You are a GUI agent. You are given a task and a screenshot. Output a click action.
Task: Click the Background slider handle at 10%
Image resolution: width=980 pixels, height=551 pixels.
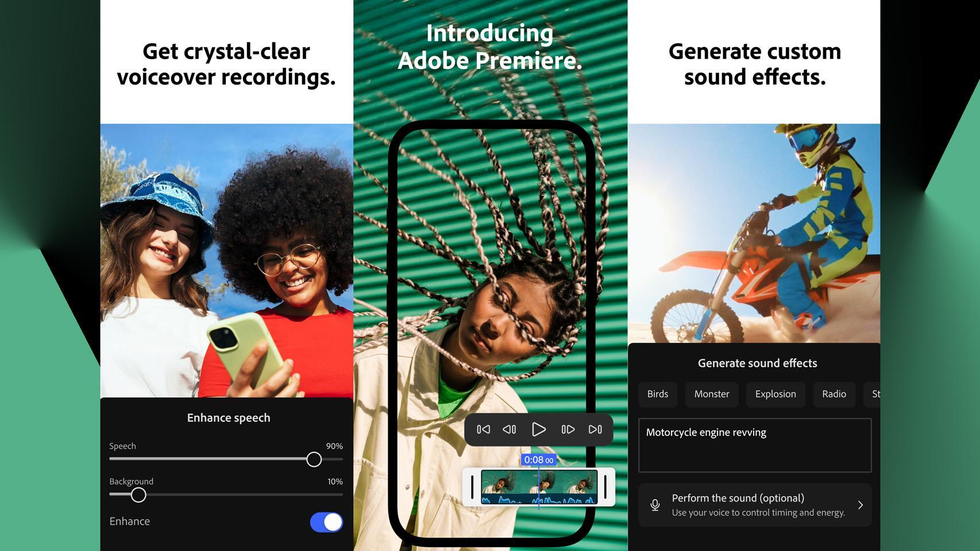(138, 495)
